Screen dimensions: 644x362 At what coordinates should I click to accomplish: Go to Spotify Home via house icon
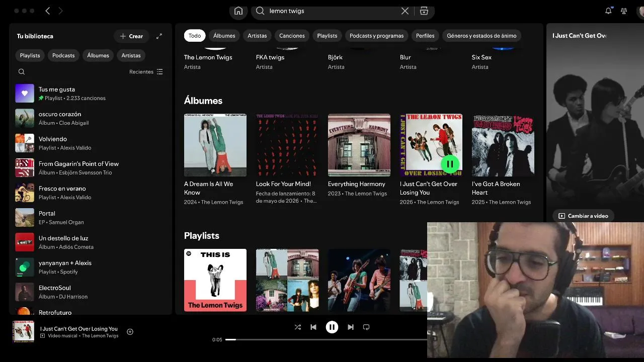pyautogui.click(x=238, y=11)
